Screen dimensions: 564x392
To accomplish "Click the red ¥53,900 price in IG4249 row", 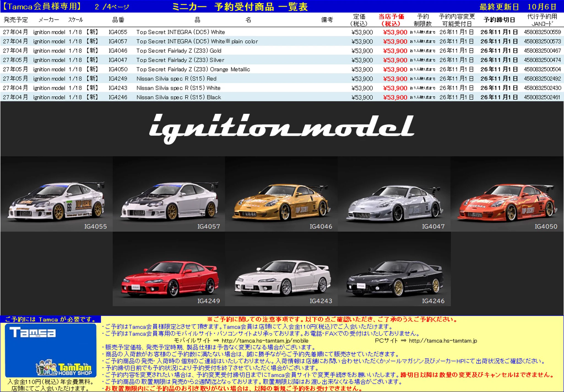I will (x=395, y=79).
